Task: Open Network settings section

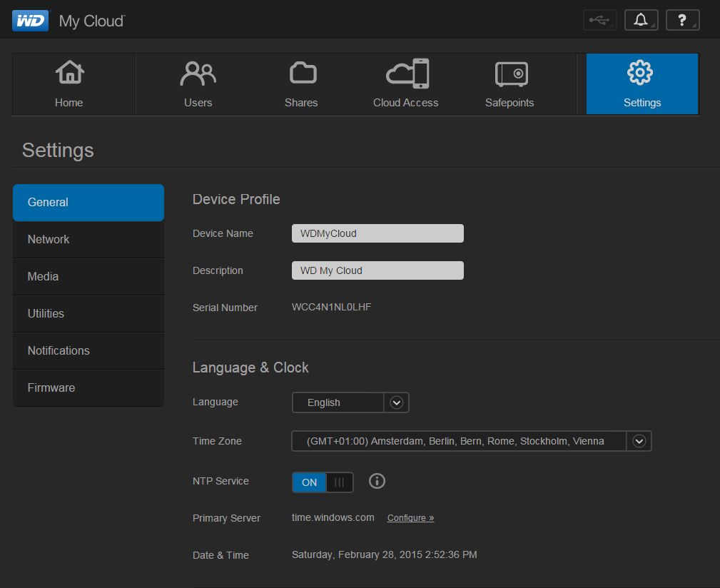Action: [x=88, y=240]
